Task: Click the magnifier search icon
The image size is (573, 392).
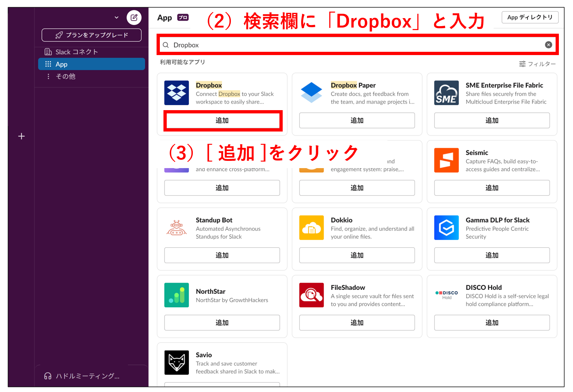Action: [x=166, y=45]
